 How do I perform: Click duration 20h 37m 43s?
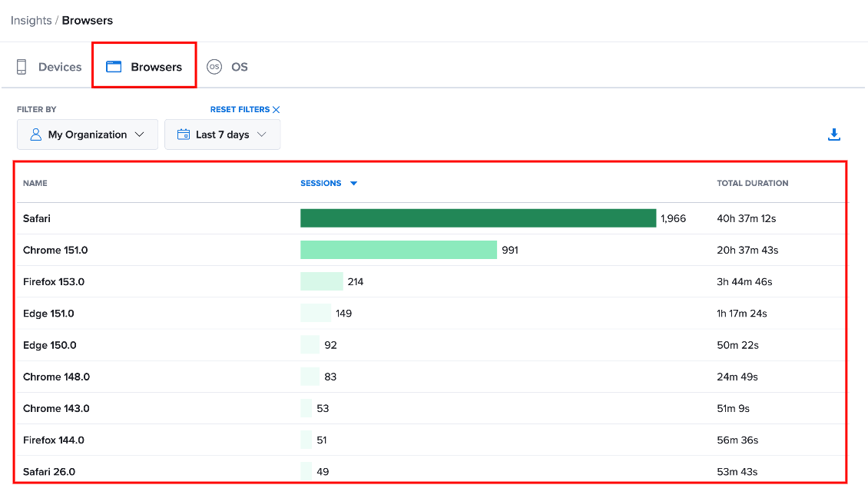pyautogui.click(x=747, y=251)
